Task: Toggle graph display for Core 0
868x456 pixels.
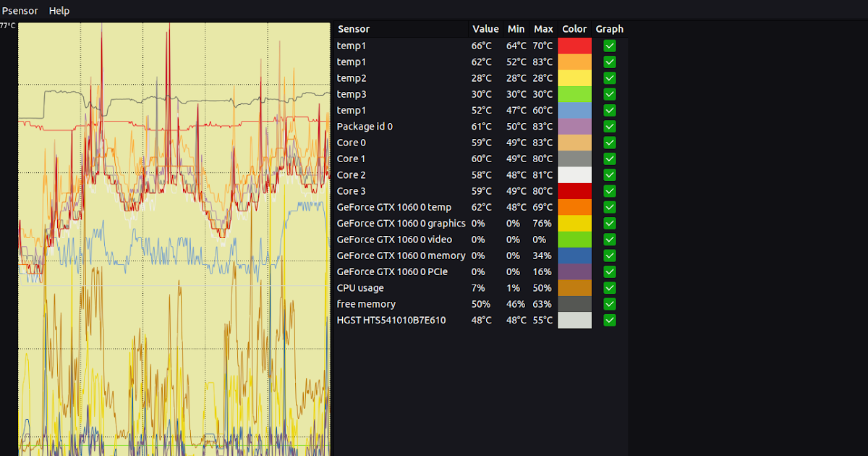Action: click(610, 142)
